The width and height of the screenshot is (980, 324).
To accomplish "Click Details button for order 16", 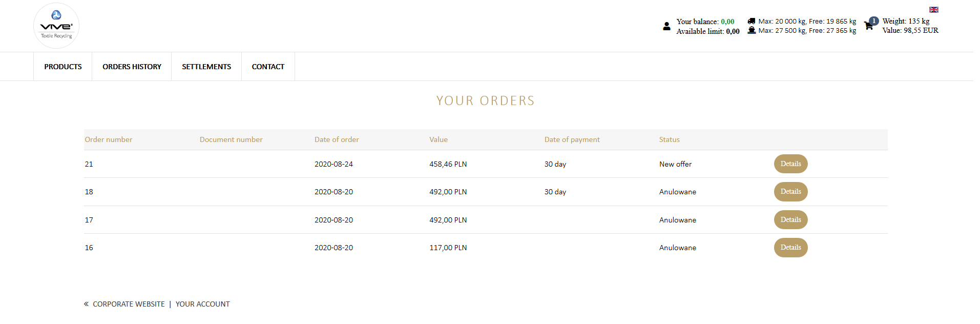I will click(790, 248).
